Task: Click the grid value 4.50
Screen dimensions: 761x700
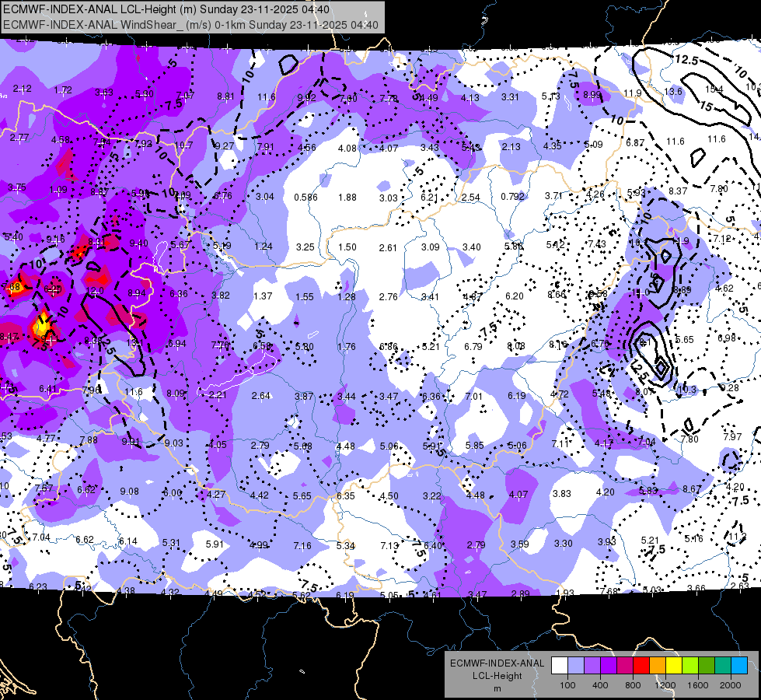Action: point(389,495)
